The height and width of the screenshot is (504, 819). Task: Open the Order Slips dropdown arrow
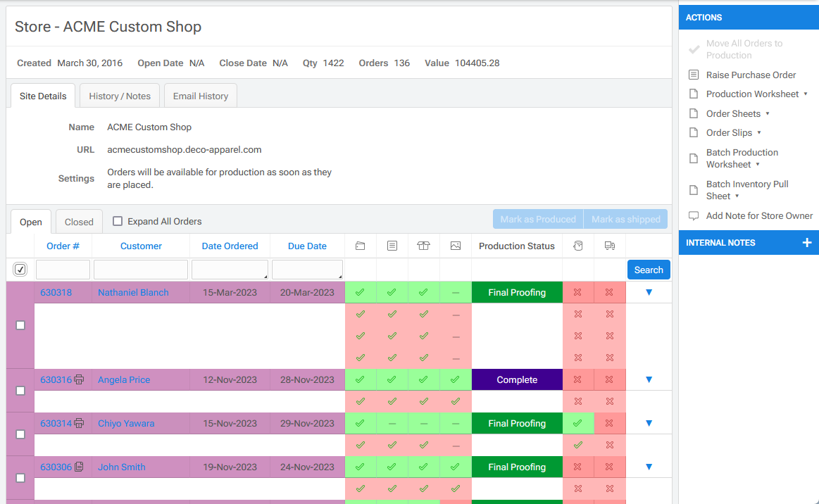click(759, 132)
